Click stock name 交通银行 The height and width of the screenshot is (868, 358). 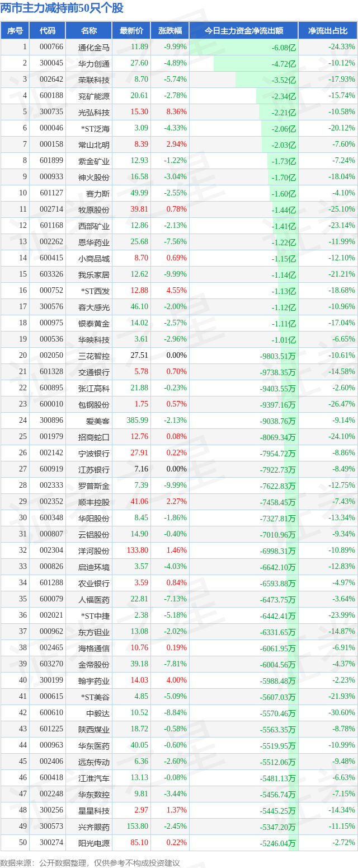tap(94, 372)
